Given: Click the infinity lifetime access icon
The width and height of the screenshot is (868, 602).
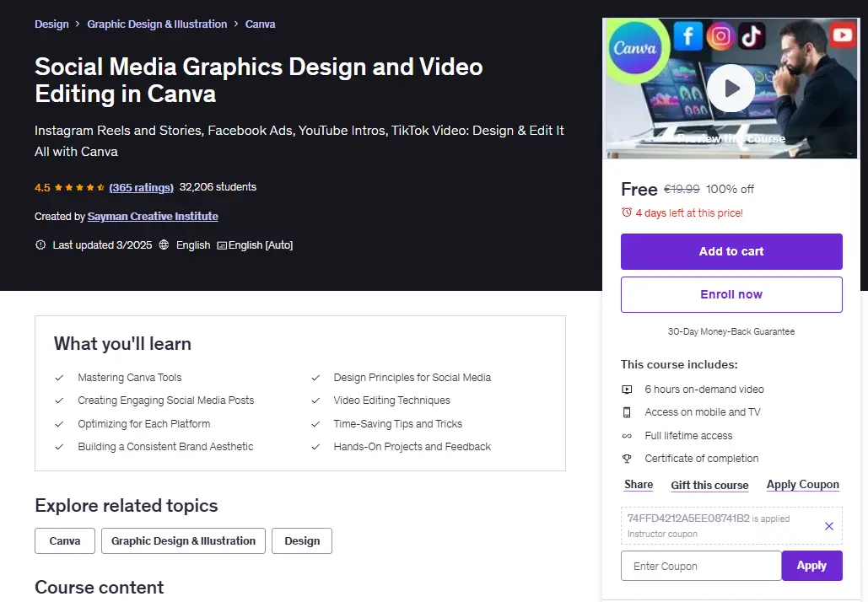Looking at the screenshot, I should 627,436.
